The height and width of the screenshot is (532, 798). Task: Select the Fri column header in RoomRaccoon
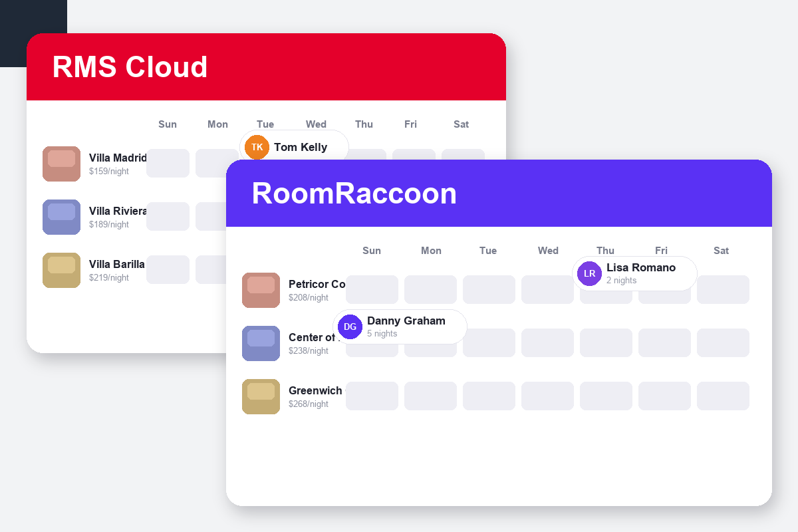pos(661,251)
